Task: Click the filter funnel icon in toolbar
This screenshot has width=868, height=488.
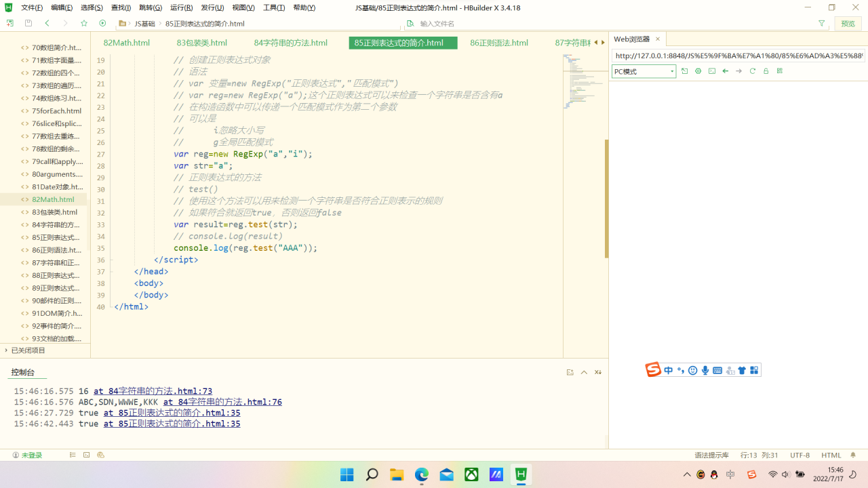Action: 822,23
